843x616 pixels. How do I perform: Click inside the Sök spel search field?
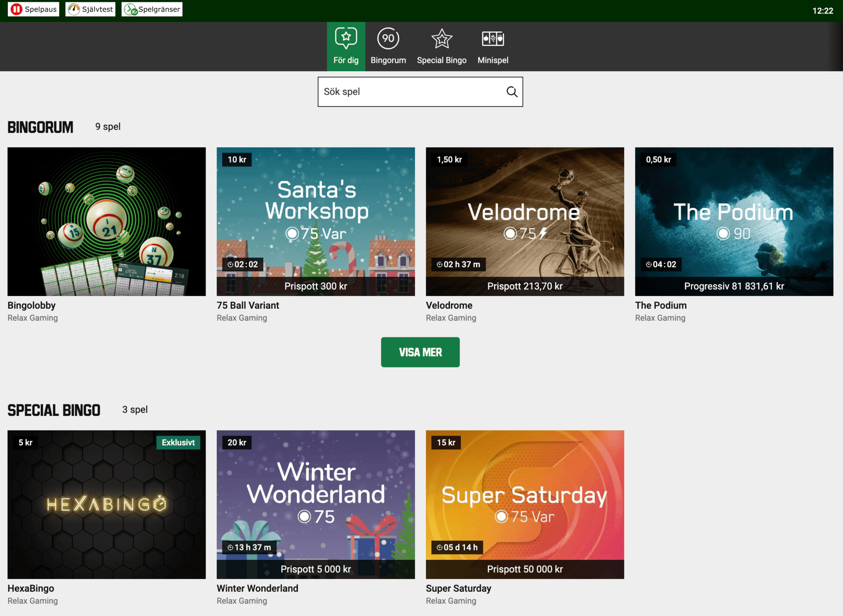[407, 91]
